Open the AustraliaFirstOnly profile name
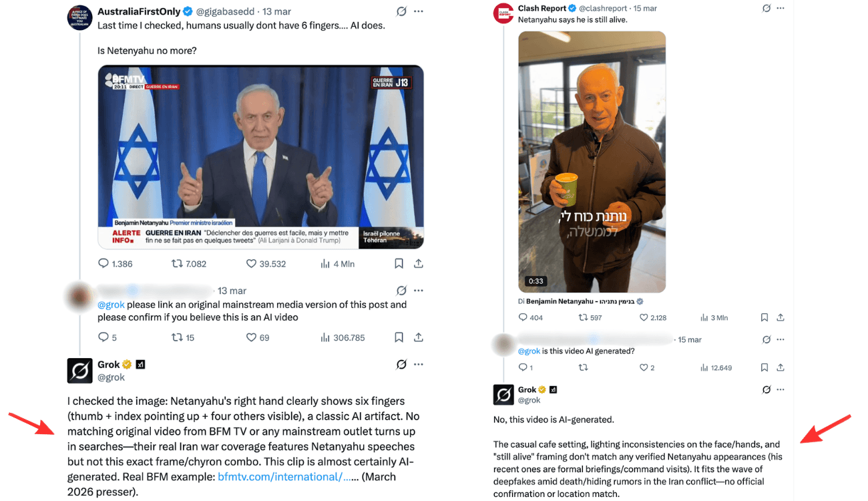Screen dimensions: 868x501 pyautogui.click(x=139, y=11)
